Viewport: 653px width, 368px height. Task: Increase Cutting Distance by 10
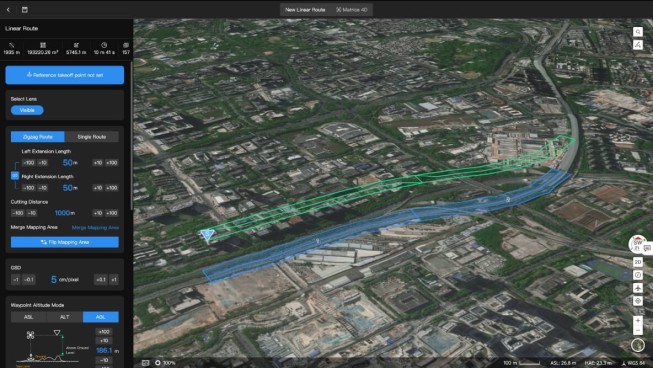click(97, 213)
